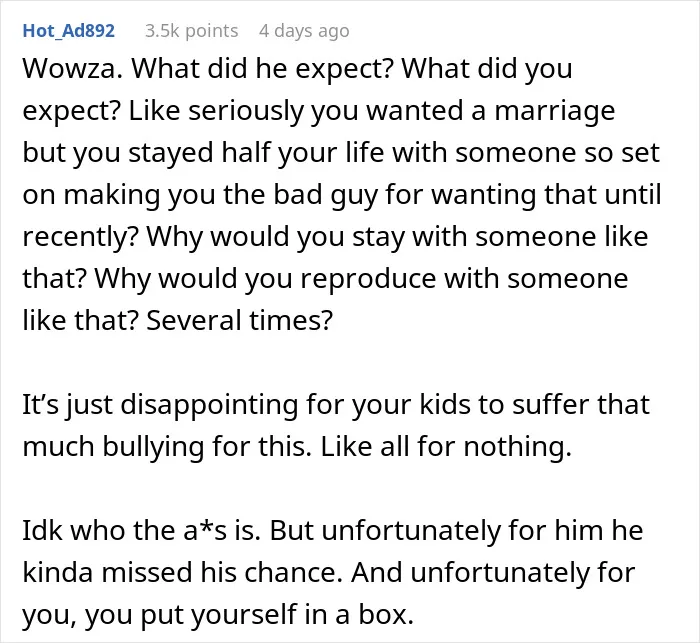Click the text 'like that? Several times?'
The width and height of the screenshot is (700, 643).
coord(178,320)
